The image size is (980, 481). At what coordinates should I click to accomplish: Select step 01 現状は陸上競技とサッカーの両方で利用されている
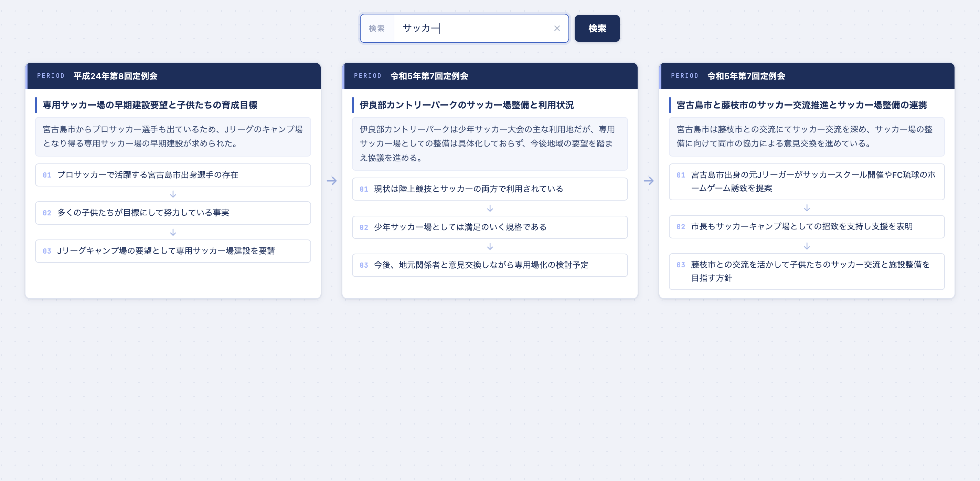(x=490, y=189)
